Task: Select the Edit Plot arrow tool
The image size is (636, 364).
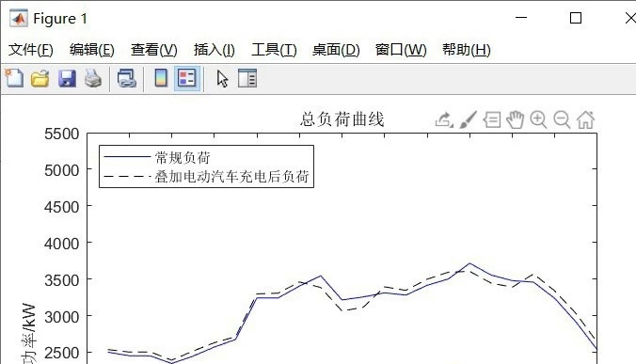Action: pos(222,79)
